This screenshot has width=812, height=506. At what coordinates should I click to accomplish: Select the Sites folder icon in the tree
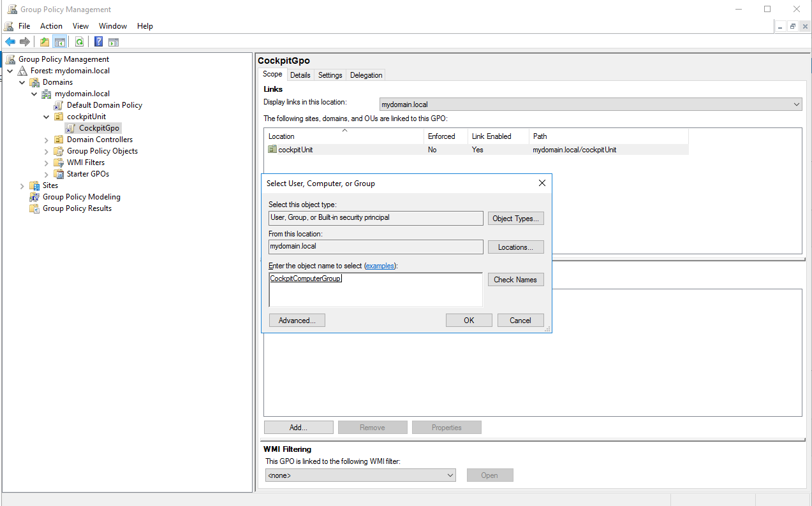34,185
